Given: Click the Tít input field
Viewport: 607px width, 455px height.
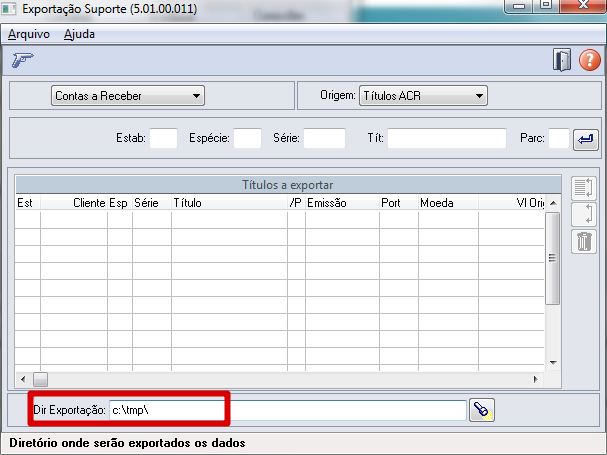Looking at the screenshot, I should click(447, 138).
